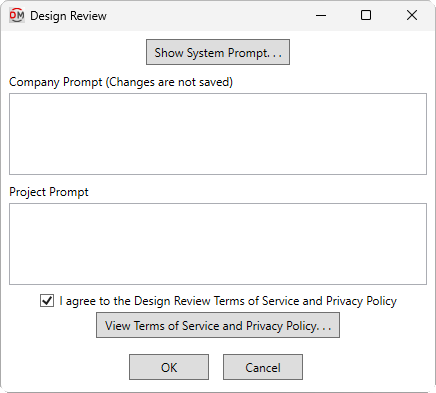Click the Show System Prompt button
The width and height of the screenshot is (436, 393).
point(218,52)
